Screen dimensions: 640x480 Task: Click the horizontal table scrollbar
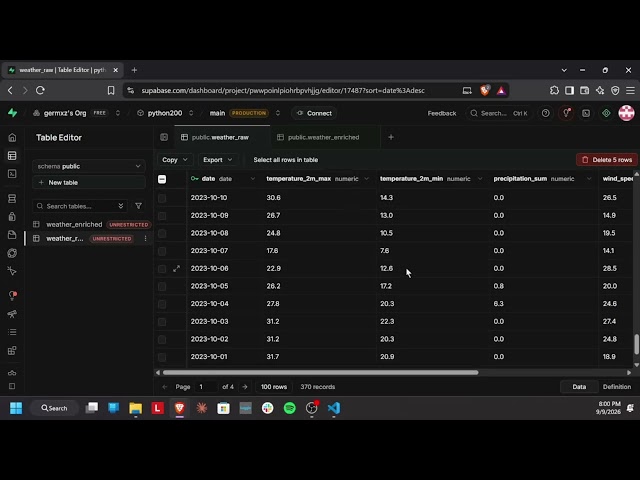tap(320, 372)
